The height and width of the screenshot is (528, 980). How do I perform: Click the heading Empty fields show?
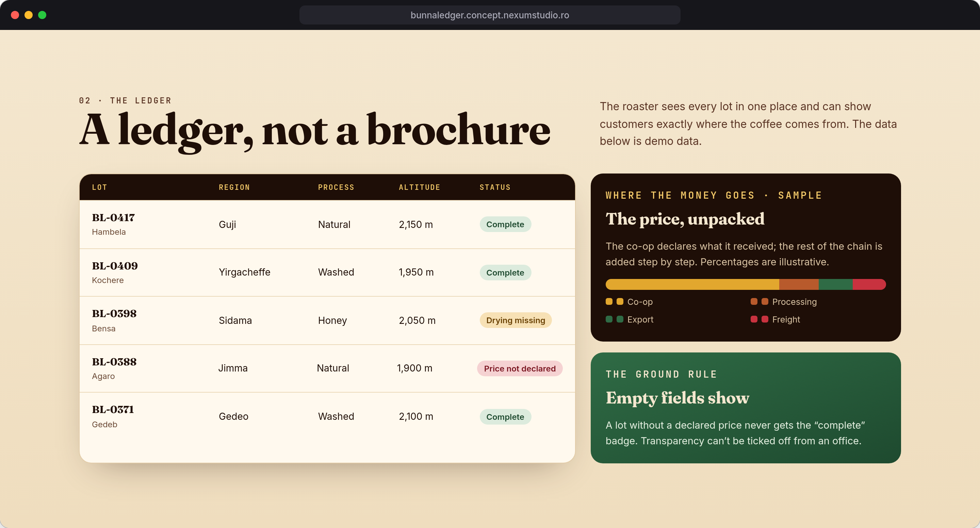(x=677, y=398)
